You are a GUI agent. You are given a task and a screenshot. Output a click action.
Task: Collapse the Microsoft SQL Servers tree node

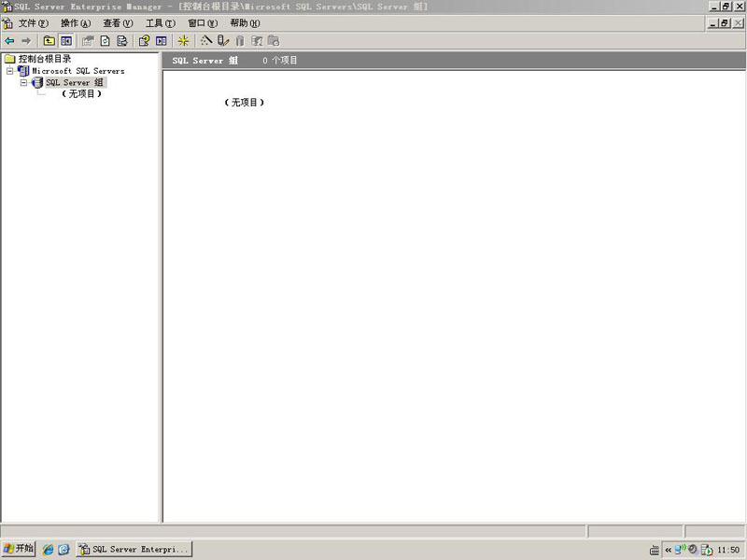tap(11, 71)
